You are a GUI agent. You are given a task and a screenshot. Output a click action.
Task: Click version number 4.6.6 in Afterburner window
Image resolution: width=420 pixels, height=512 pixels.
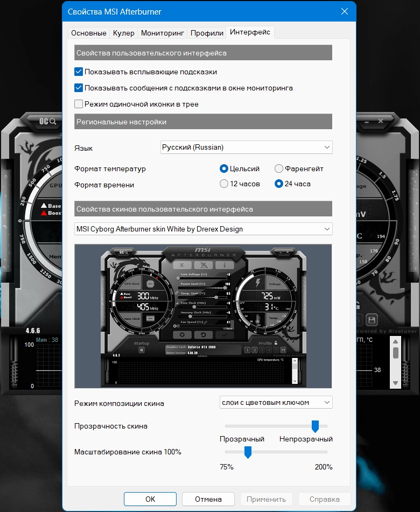pos(33,331)
